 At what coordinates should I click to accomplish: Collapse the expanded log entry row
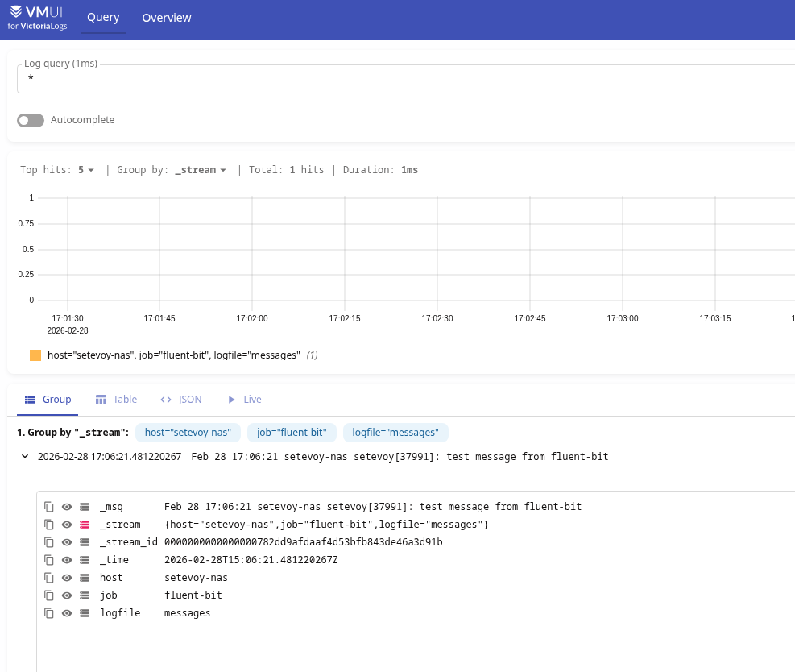pyautogui.click(x=25, y=457)
